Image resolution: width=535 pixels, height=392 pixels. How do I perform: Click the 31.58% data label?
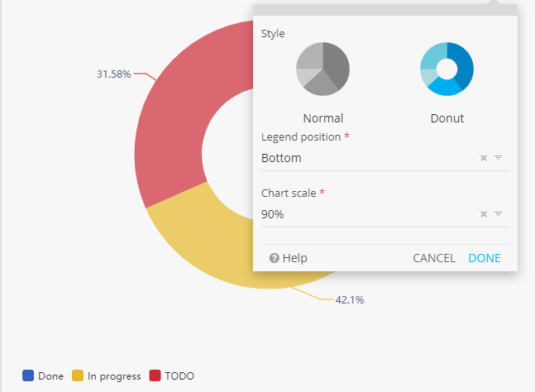point(114,74)
